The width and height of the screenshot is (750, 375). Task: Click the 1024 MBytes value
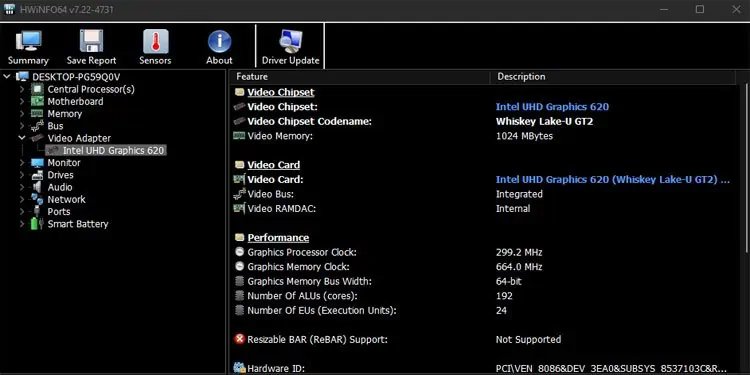524,136
